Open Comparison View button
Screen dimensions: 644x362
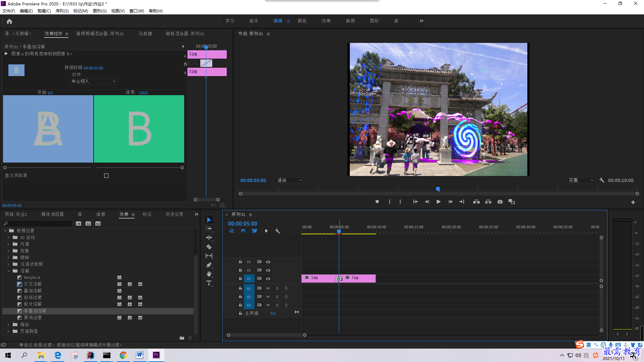pyautogui.click(x=512, y=202)
